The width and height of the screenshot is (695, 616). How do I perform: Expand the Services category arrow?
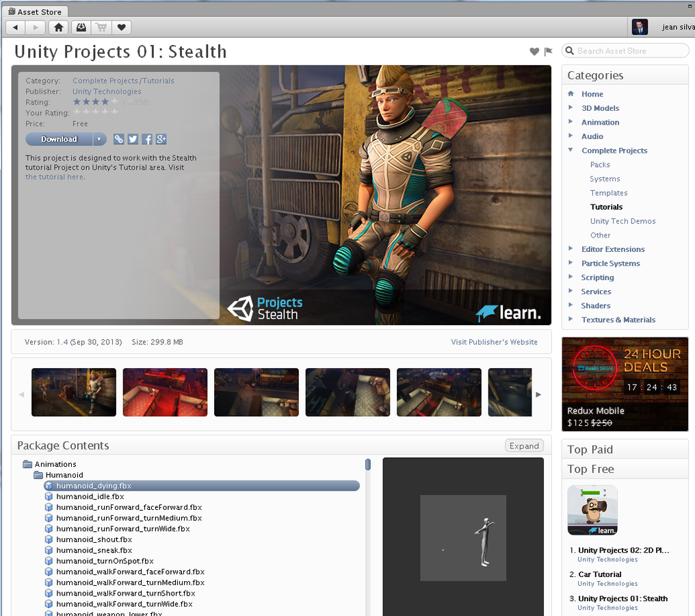(x=571, y=291)
